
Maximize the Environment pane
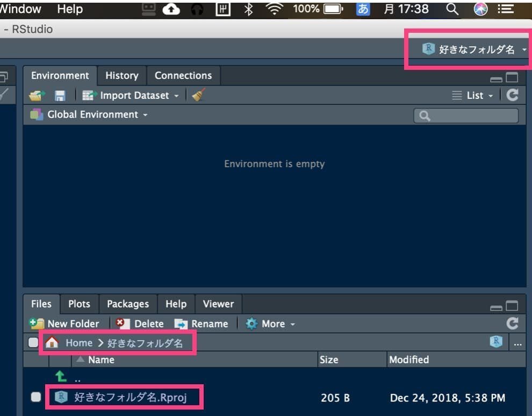click(x=512, y=77)
